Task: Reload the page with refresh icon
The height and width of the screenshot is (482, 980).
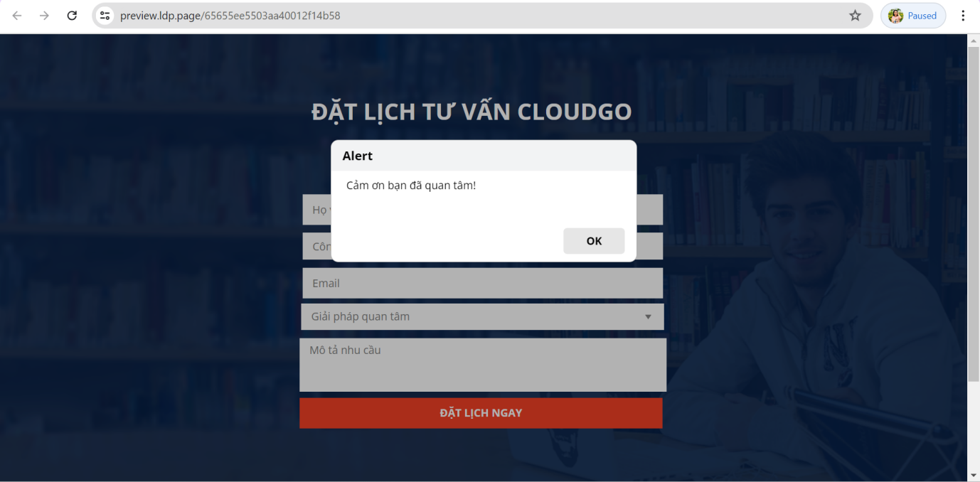Action: click(72, 16)
